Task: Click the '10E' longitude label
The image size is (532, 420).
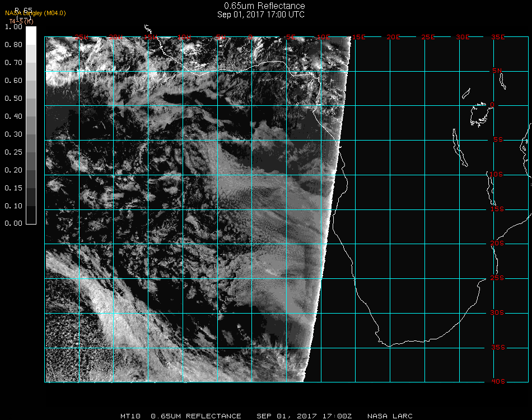Action: click(x=323, y=37)
